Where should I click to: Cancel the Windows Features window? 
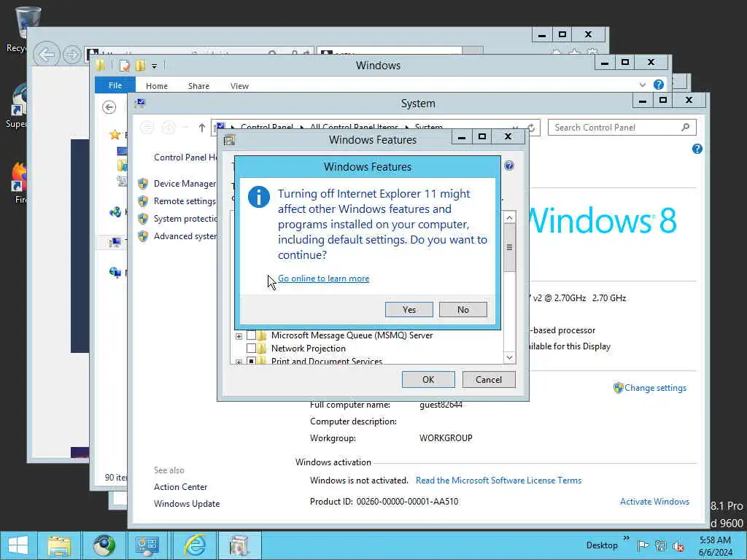coord(488,379)
